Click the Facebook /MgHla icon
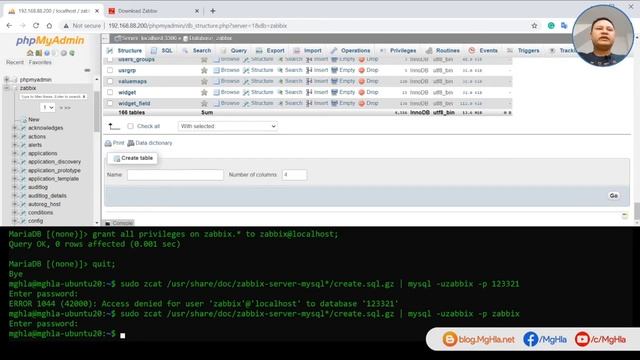 tap(530, 339)
